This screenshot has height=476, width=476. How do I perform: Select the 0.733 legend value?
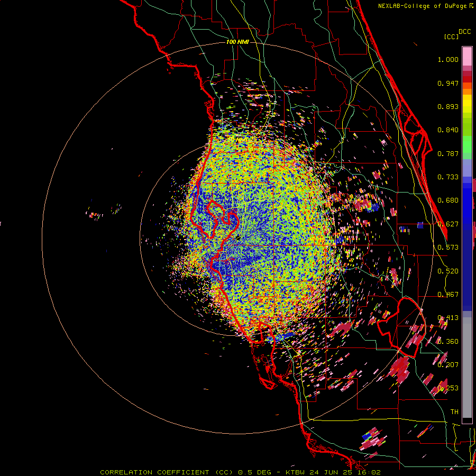click(448, 177)
